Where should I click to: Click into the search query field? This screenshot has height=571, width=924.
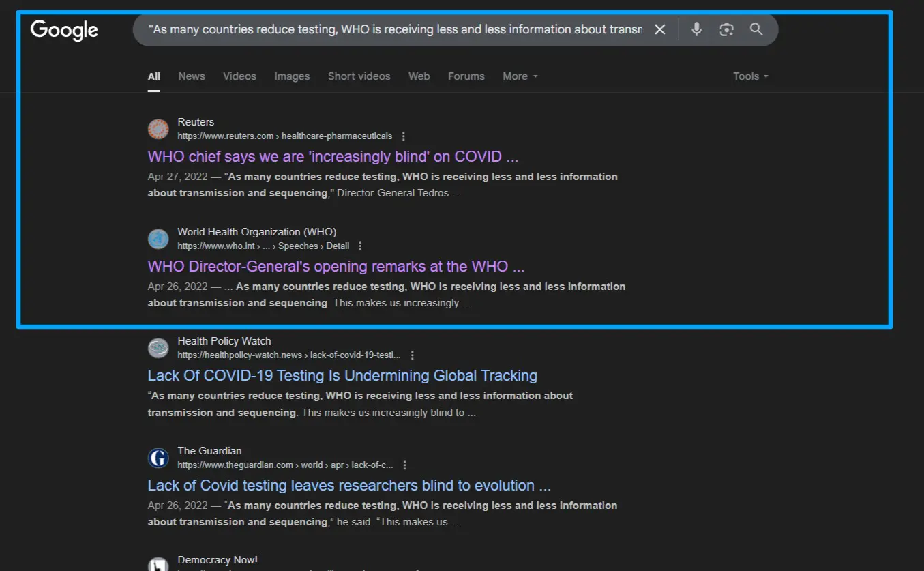point(396,29)
